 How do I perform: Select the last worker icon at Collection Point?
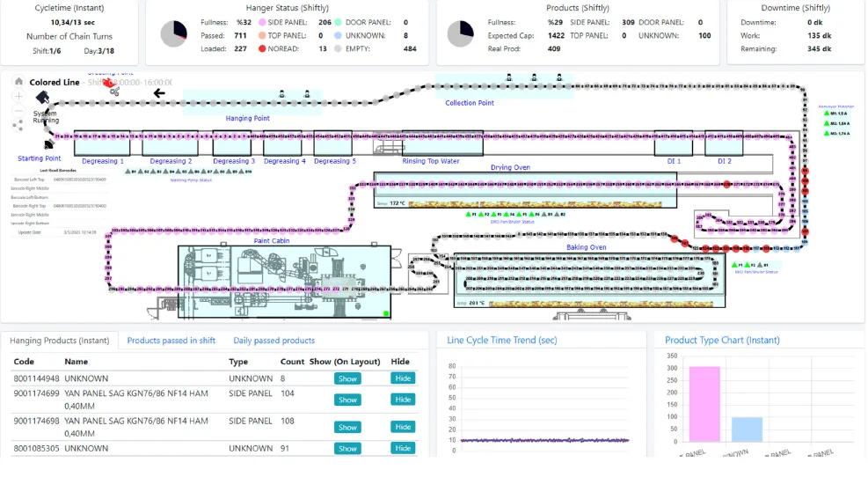[559, 77]
